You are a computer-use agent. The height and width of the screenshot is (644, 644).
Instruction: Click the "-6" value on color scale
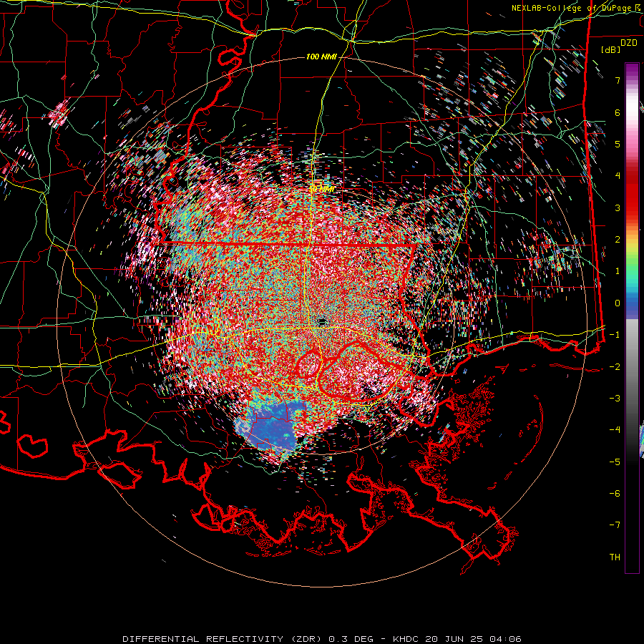pos(615,494)
